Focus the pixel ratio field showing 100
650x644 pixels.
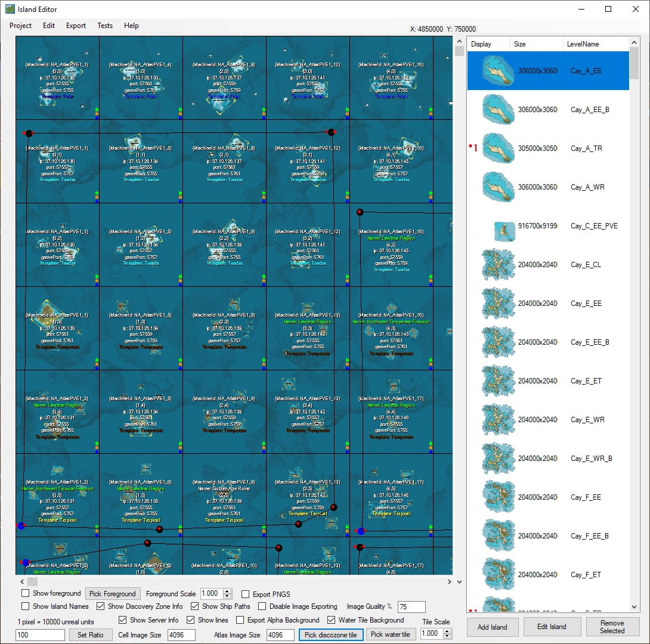click(40, 635)
